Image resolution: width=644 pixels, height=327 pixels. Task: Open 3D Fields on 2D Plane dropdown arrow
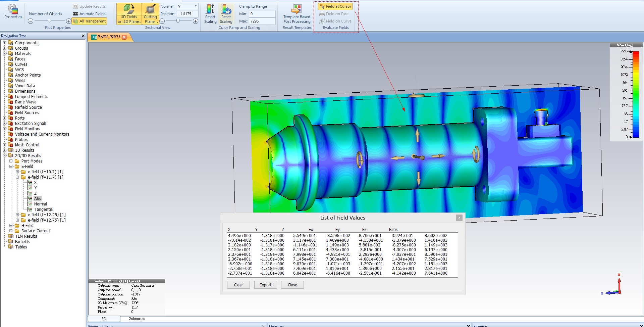(140, 22)
